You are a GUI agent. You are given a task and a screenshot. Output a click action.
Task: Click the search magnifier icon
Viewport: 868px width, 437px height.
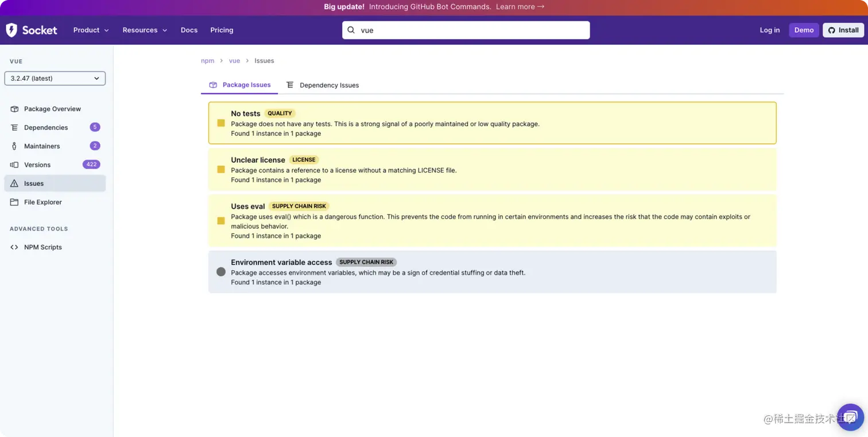pos(351,30)
